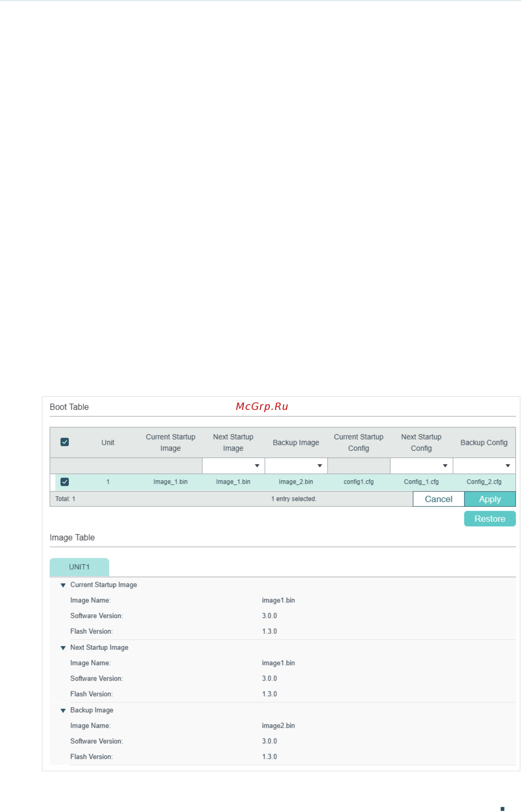Click the Unit column header
The height and width of the screenshot is (812, 521).
(x=108, y=442)
